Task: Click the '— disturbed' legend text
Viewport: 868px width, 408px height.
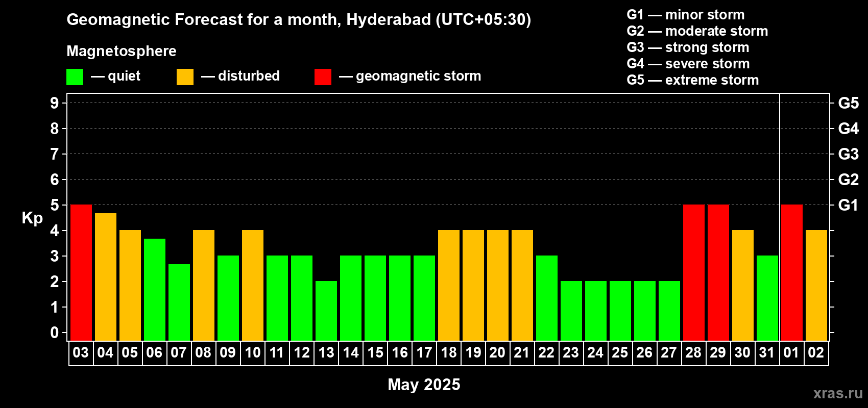Action: (x=240, y=76)
